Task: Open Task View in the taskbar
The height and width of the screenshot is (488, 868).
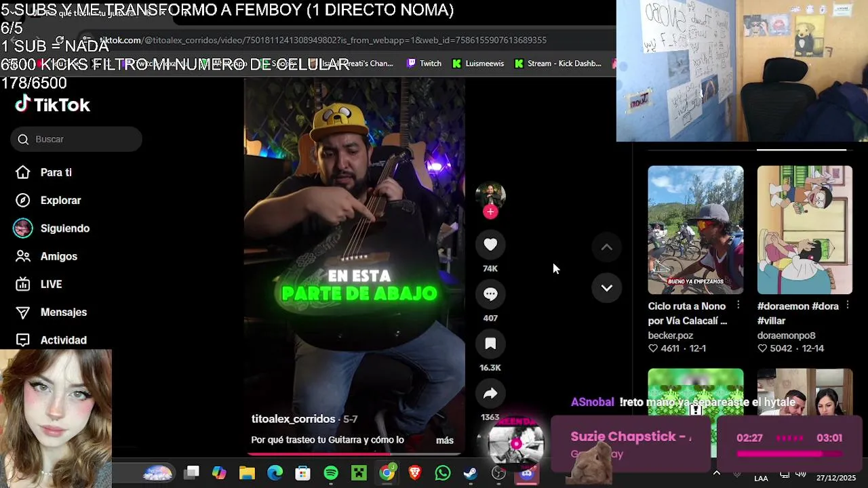Action: [192, 472]
